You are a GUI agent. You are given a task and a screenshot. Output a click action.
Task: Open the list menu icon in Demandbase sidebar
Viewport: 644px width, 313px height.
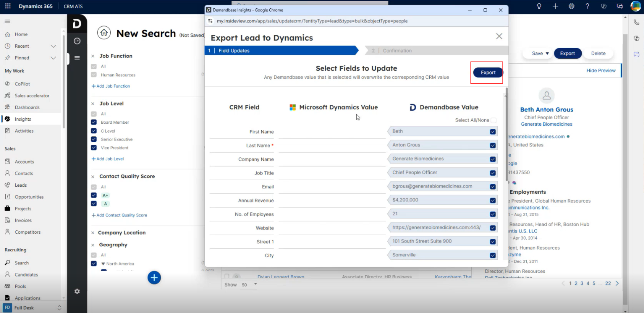tap(77, 58)
